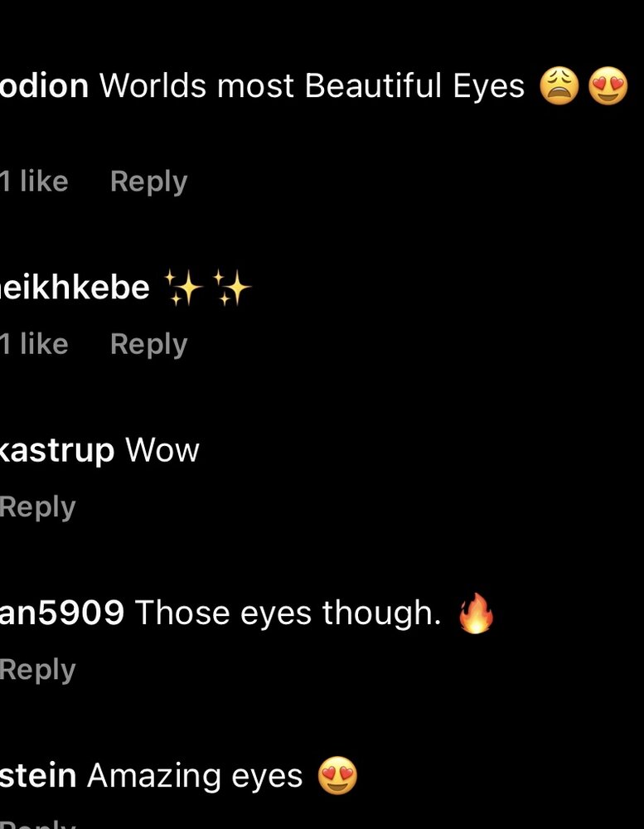View "1 like" under sparkles comment

pyautogui.click(x=34, y=344)
